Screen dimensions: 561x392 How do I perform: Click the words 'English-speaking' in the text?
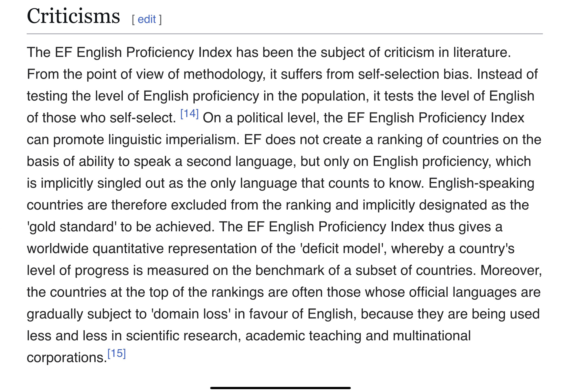pyautogui.click(x=481, y=183)
